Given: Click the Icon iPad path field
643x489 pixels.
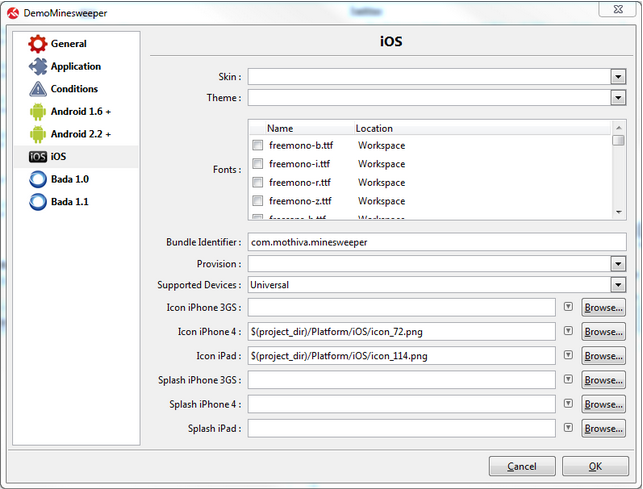Looking at the screenshot, I should (x=401, y=356).
